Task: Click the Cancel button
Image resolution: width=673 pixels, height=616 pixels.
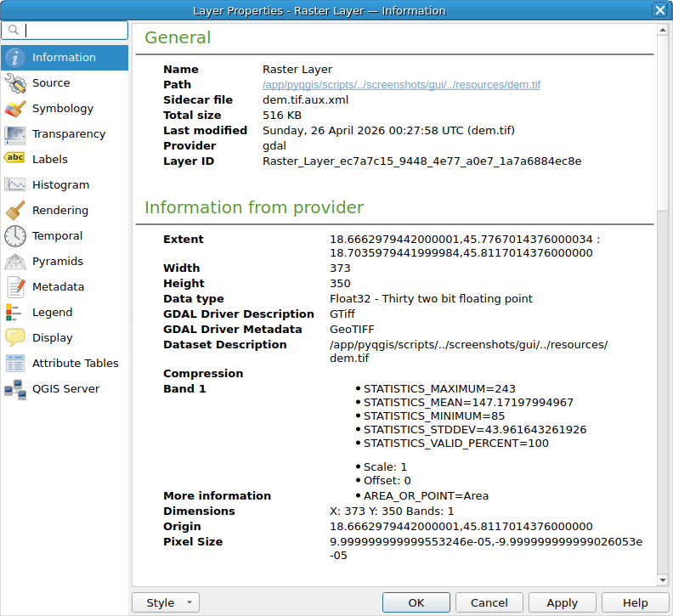Action: [489, 602]
